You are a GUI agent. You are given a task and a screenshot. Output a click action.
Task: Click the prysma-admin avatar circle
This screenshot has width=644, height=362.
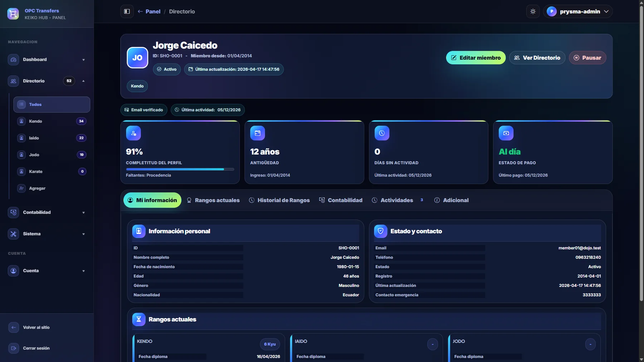point(552,11)
